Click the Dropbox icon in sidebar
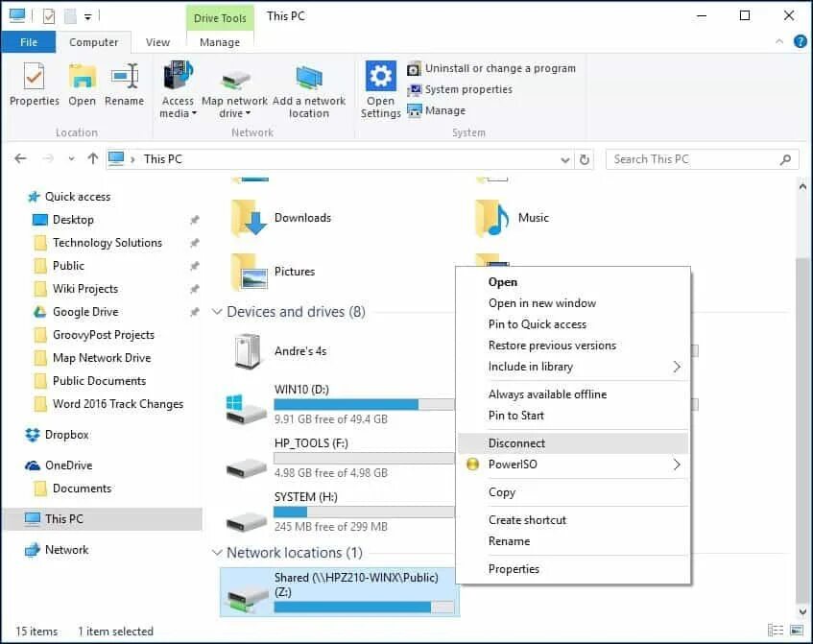813x644 pixels. [32, 435]
